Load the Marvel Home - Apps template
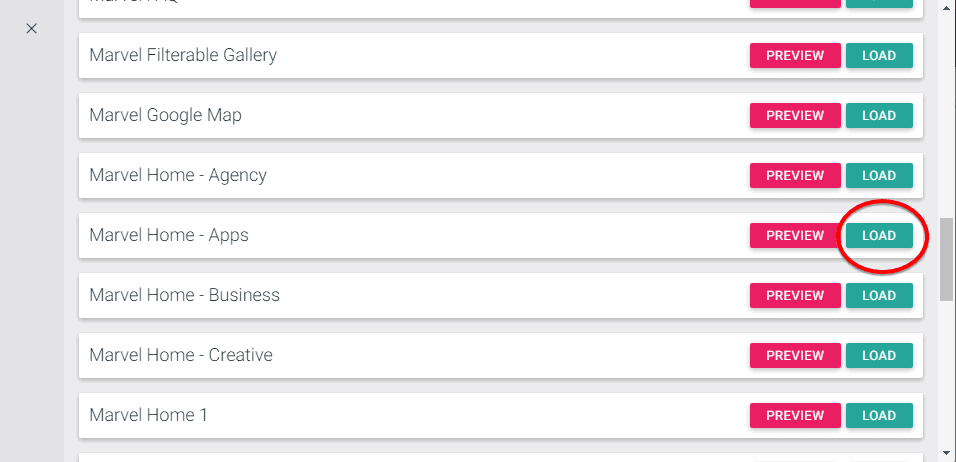The height and width of the screenshot is (462, 956). coord(879,236)
